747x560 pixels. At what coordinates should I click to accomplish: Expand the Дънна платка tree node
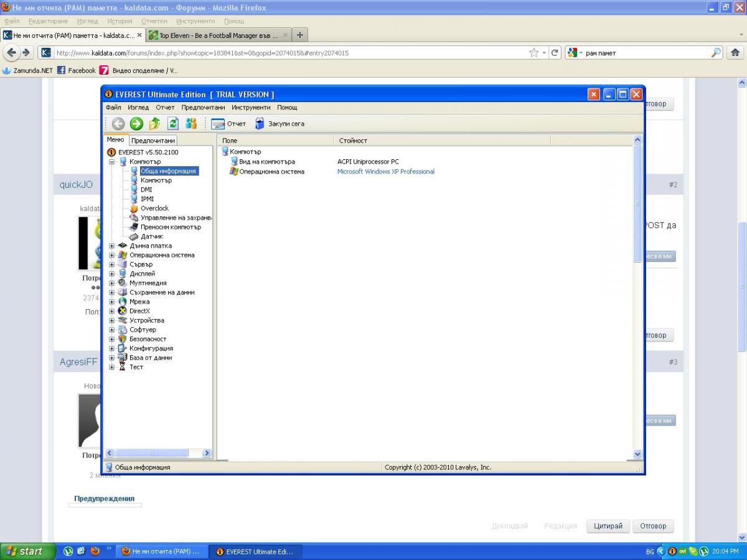[112, 246]
